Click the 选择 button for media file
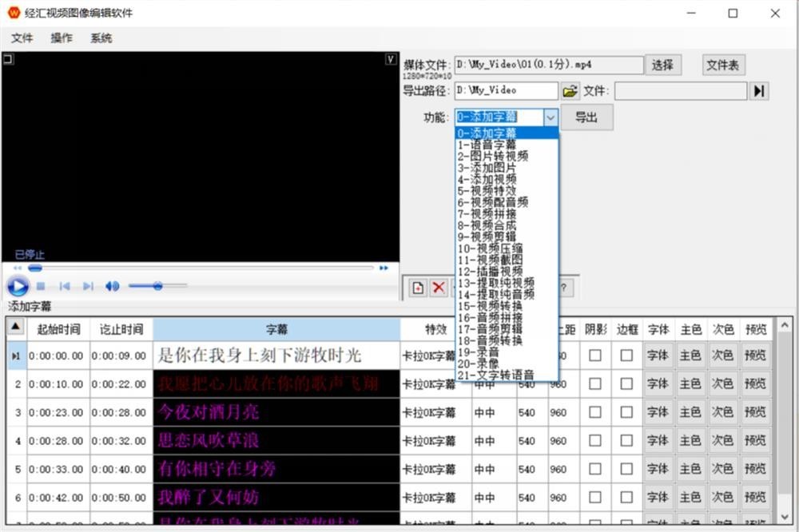Screen dimensions: 799x532 (x=662, y=66)
